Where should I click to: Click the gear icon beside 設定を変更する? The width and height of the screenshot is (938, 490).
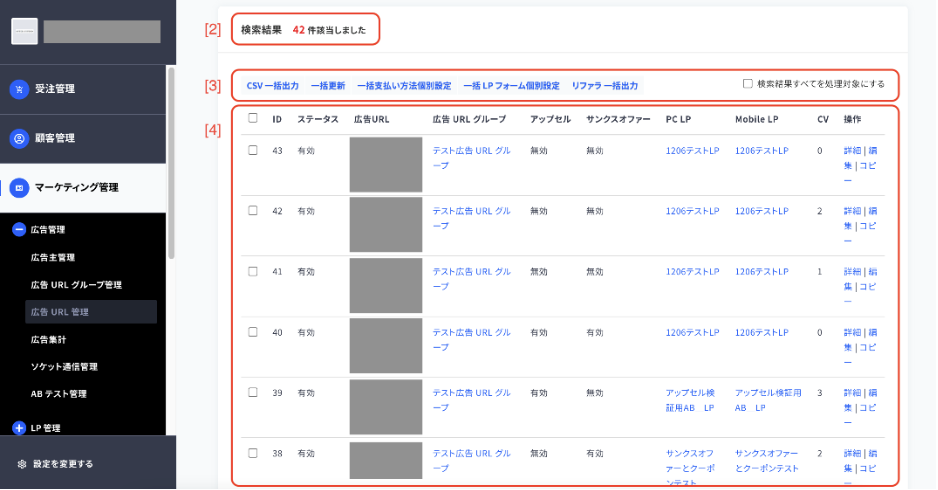(x=22, y=464)
